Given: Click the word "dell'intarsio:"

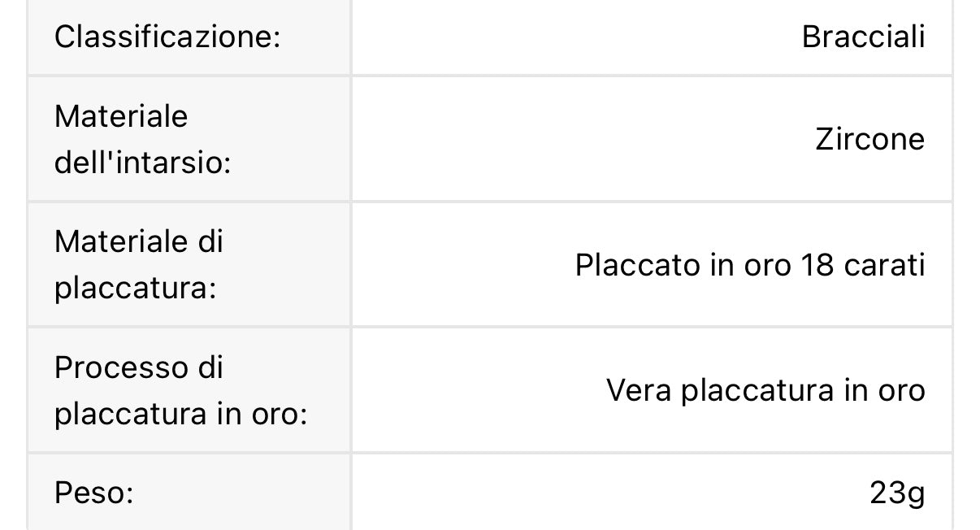Looking at the screenshot, I should pos(142,163).
